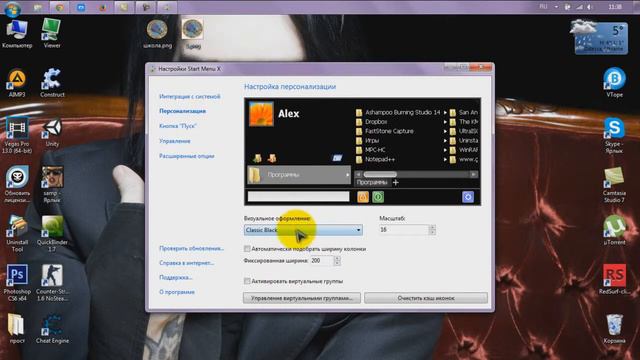Click the Масштаб value field
The width and height of the screenshot is (640, 360).
point(404,230)
